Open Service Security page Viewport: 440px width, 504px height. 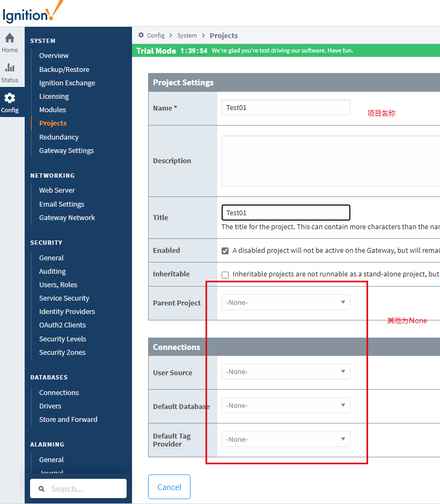click(x=64, y=298)
